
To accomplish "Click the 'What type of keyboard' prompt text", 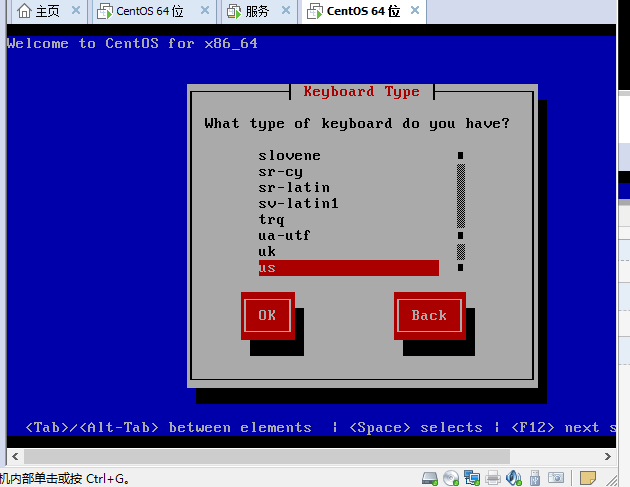I will [x=357, y=123].
